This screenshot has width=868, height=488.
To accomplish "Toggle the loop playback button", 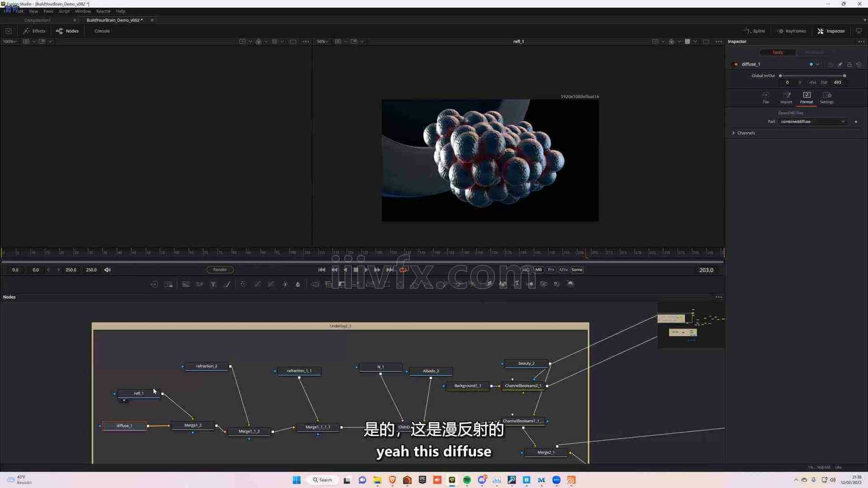I will point(403,270).
